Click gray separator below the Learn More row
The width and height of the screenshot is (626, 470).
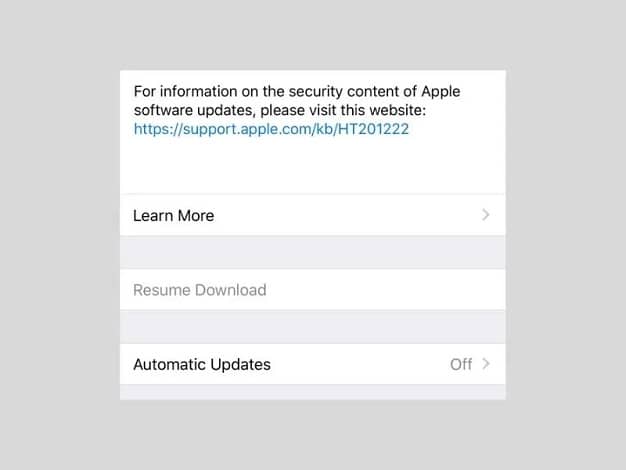(313, 252)
